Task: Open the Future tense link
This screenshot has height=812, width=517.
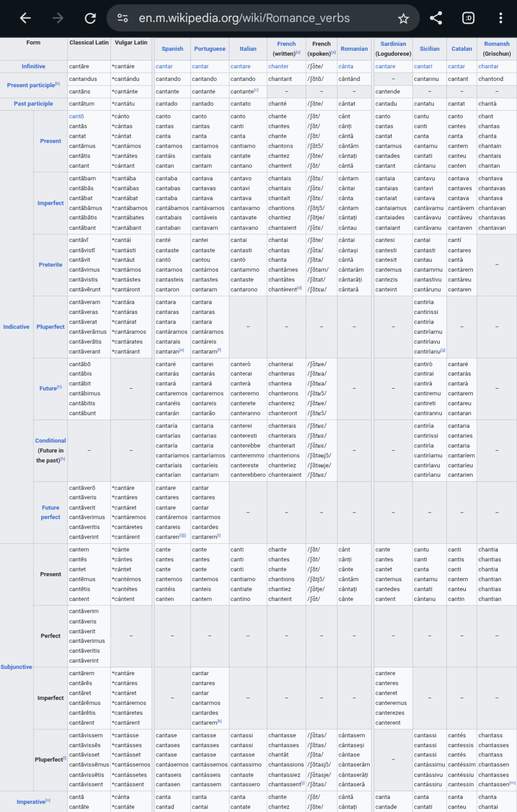Action: pyautogui.click(x=48, y=388)
